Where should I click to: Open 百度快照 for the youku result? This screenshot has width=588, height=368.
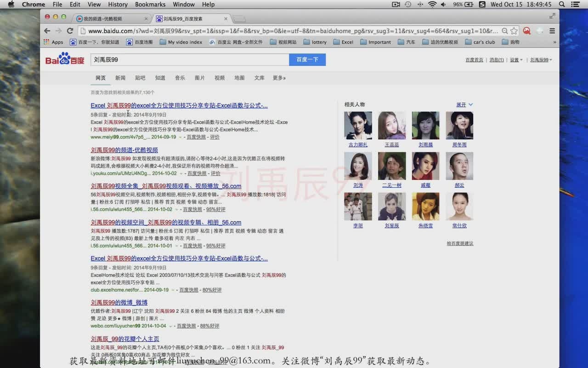point(198,173)
